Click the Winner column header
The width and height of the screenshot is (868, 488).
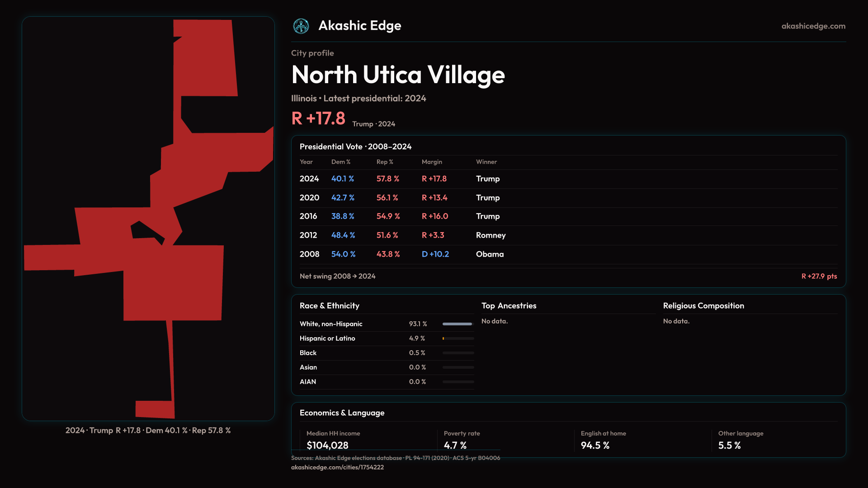[x=486, y=162]
